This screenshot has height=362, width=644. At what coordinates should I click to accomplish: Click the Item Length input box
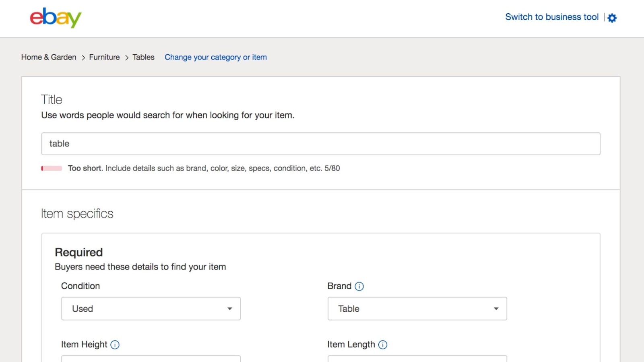[x=417, y=358]
